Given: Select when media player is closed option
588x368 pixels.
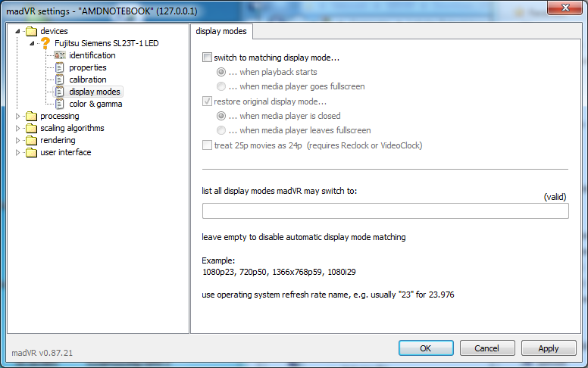Looking at the screenshot, I should 221,116.
